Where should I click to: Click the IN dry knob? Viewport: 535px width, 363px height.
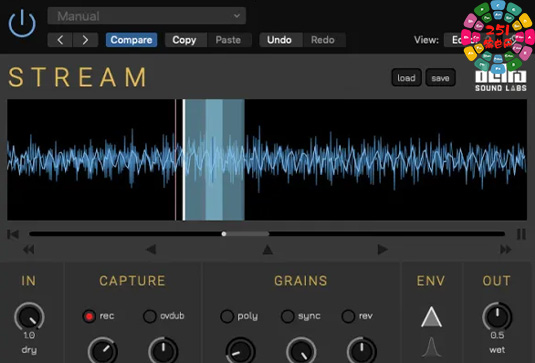tap(29, 317)
